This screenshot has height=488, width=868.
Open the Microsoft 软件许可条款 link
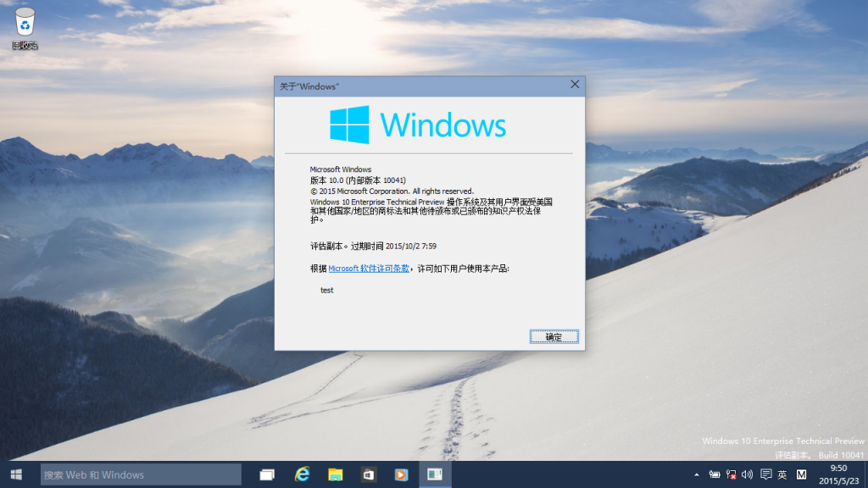pos(369,268)
